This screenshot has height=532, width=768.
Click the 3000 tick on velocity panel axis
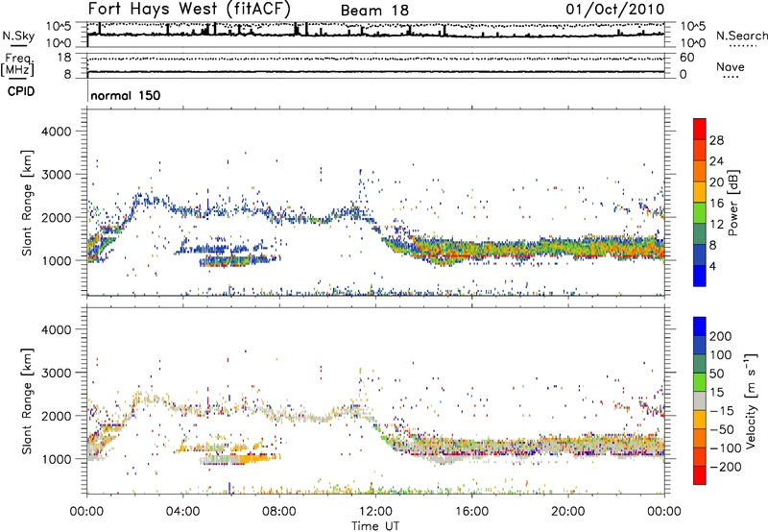[x=56, y=373]
